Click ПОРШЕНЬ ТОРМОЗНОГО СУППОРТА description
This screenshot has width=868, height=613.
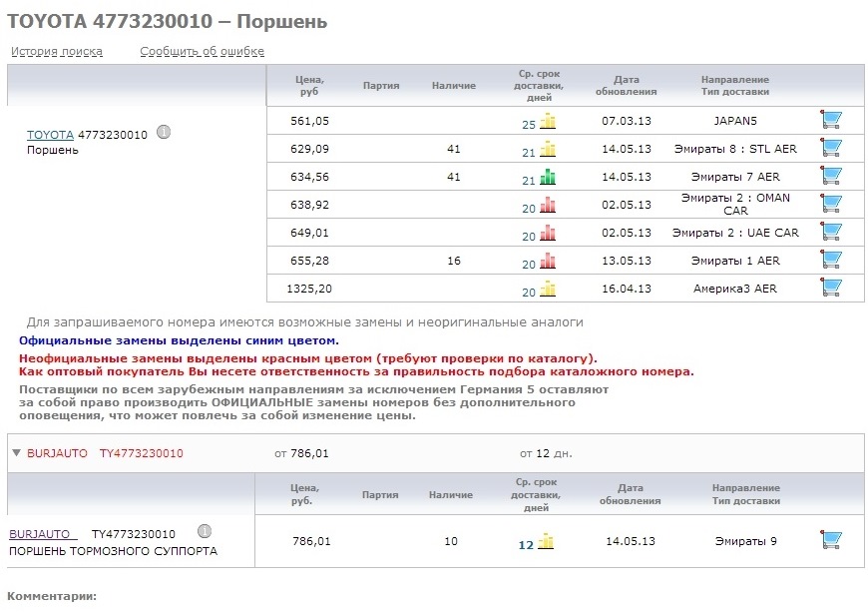click(113, 551)
